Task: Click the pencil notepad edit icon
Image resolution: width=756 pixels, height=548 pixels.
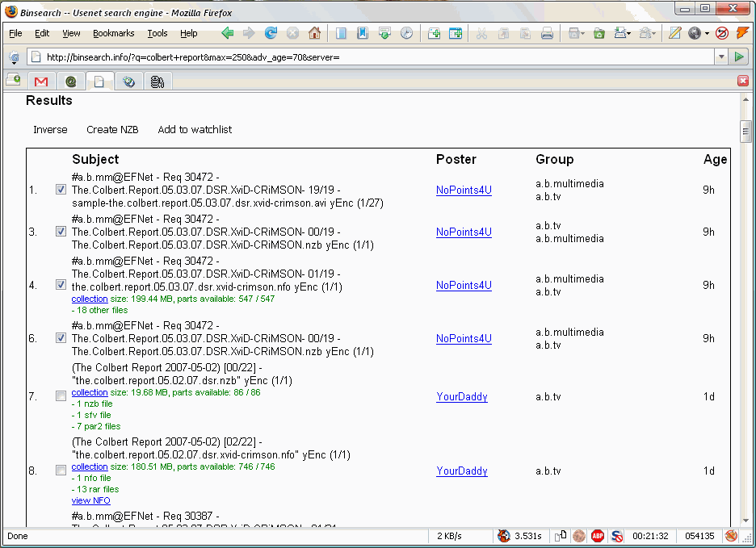Action: (x=674, y=33)
